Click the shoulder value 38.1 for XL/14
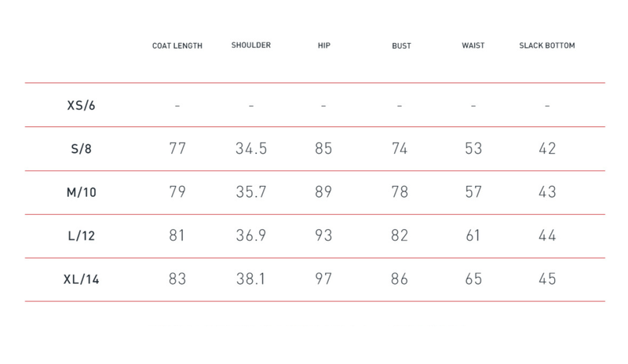The height and width of the screenshot is (364, 628). pos(251,279)
